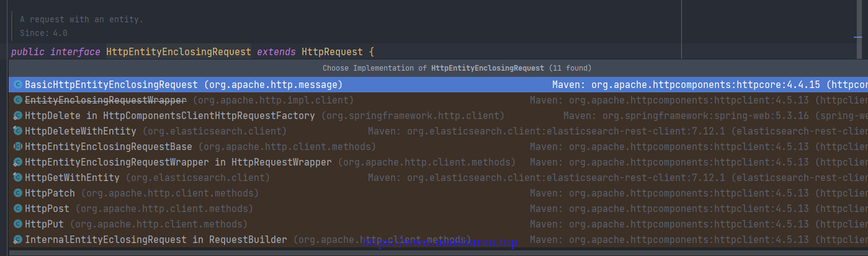This screenshot has width=868, height=256.
Task: Click the HttpEntityEnclosingRequestBase abstract class icon
Action: 18,146
